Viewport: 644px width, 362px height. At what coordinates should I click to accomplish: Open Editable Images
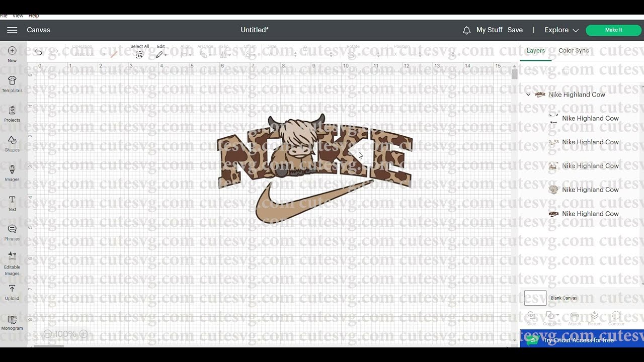coord(12,264)
